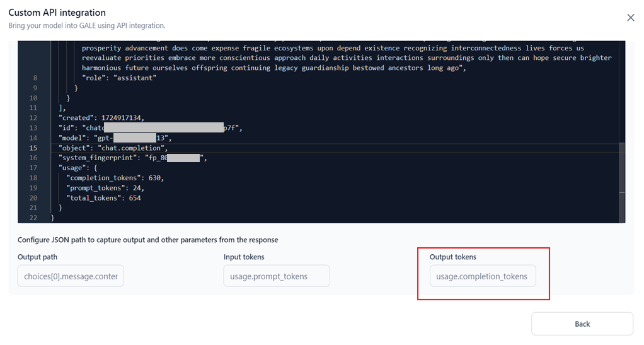This screenshot has width=644, height=345.
Task: Place cursor on the "created" timestamp line
Action: pyautogui.click(x=101, y=118)
